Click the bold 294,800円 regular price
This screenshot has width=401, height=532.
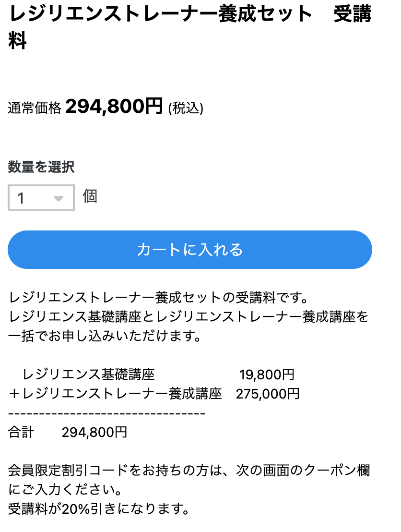pos(114,106)
